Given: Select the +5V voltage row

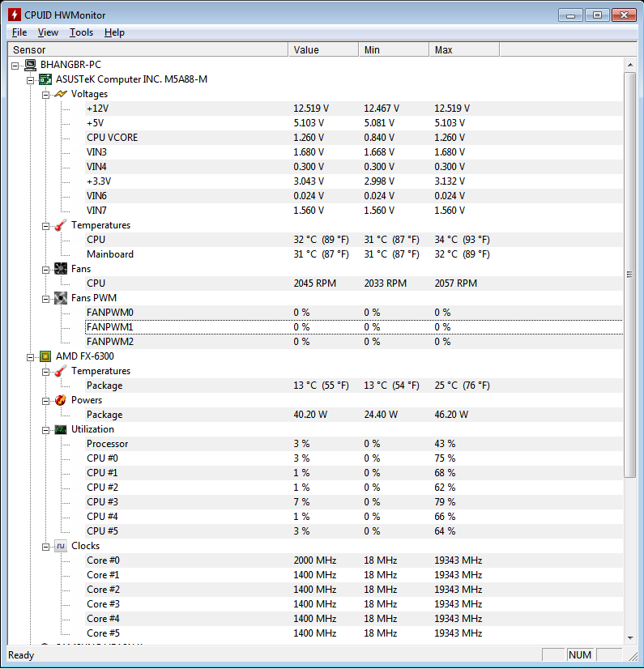Looking at the screenshot, I should (354, 123).
